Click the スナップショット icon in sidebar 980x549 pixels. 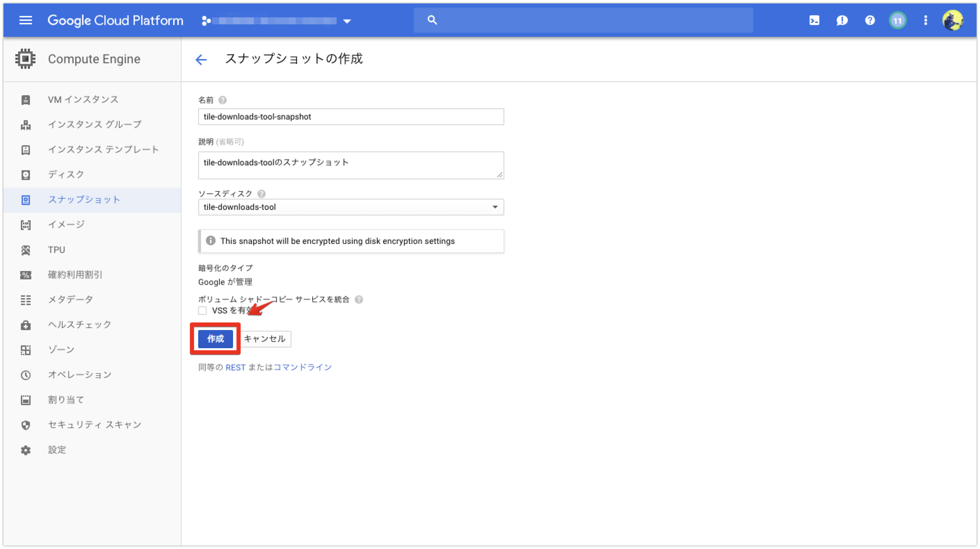coord(26,199)
